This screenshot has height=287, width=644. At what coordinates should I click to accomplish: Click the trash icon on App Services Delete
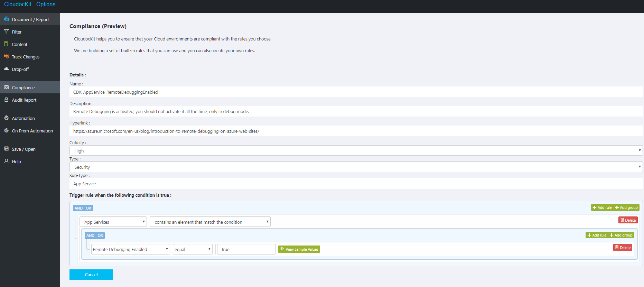tap(622, 220)
